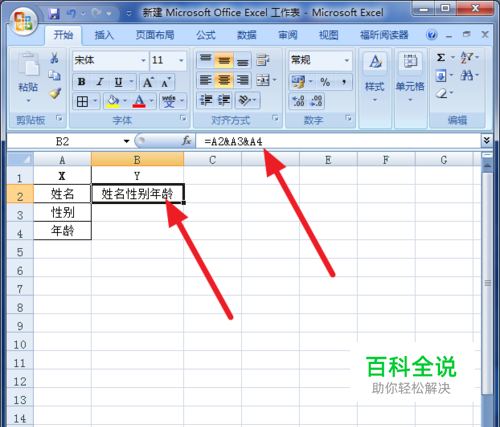The width and height of the screenshot is (500, 427).
Task: Cut selection with scissors icon
Action: click(54, 58)
